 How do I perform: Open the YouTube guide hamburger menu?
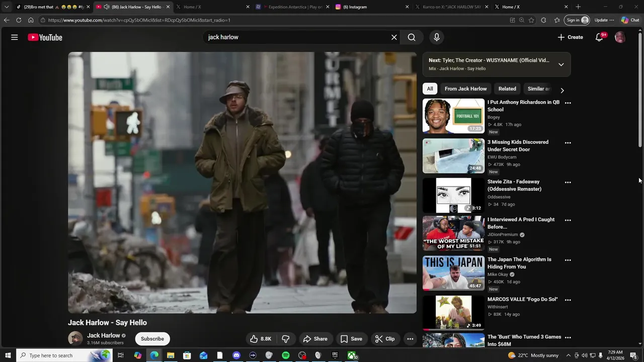pyautogui.click(x=15, y=37)
